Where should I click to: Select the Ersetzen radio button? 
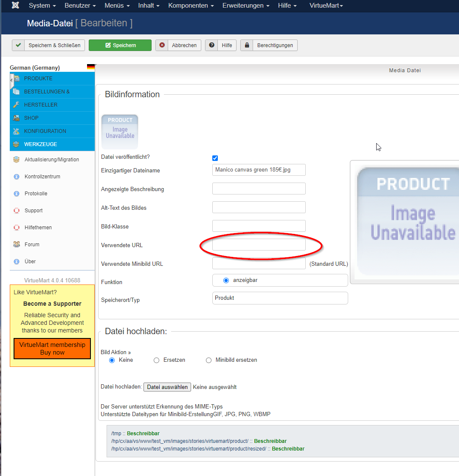pos(156,360)
